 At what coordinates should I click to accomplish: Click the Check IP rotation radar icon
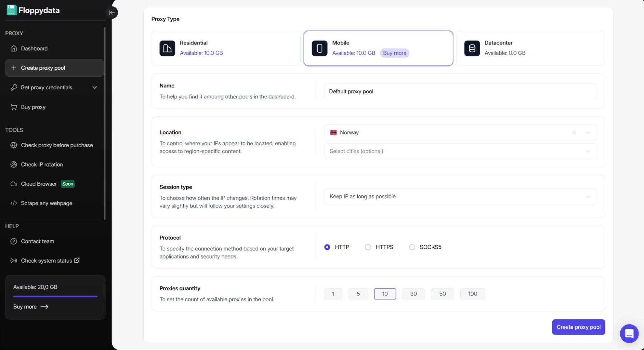point(14,164)
